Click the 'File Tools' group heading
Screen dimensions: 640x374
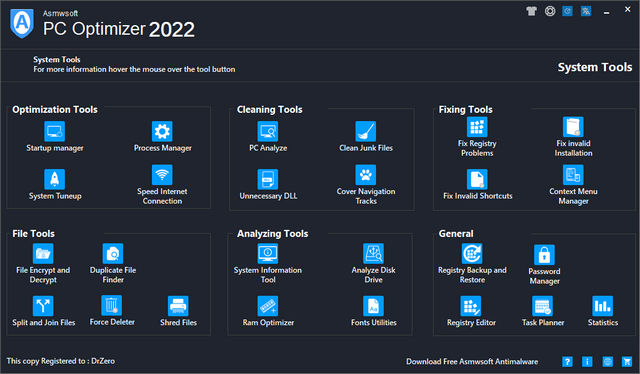point(33,234)
